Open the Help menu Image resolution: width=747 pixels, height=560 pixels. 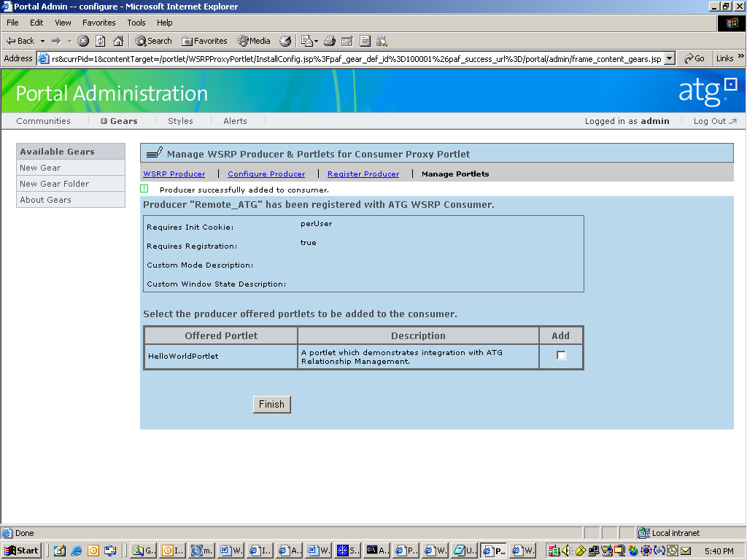(165, 23)
